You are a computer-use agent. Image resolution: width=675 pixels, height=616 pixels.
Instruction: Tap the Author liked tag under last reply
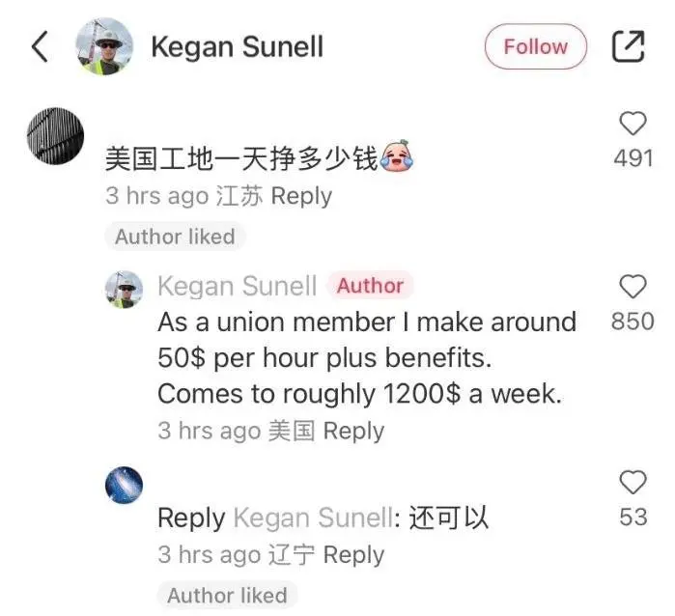click(227, 596)
